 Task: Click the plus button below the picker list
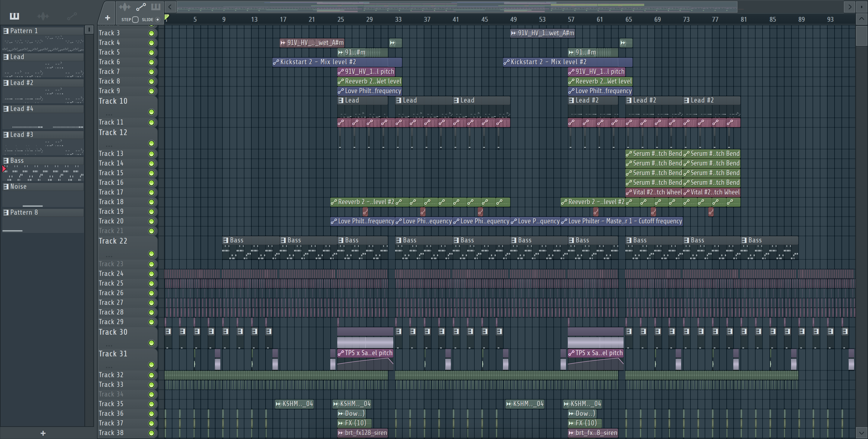[43, 433]
